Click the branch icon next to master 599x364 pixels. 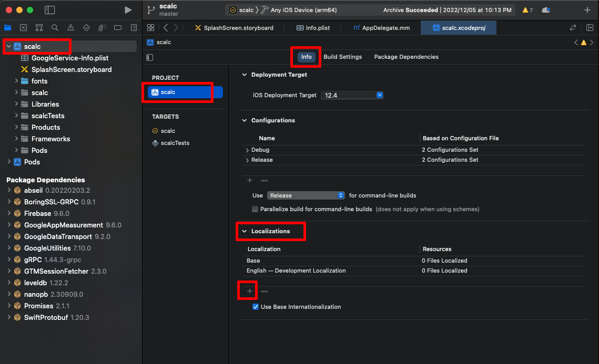pyautogui.click(x=151, y=10)
